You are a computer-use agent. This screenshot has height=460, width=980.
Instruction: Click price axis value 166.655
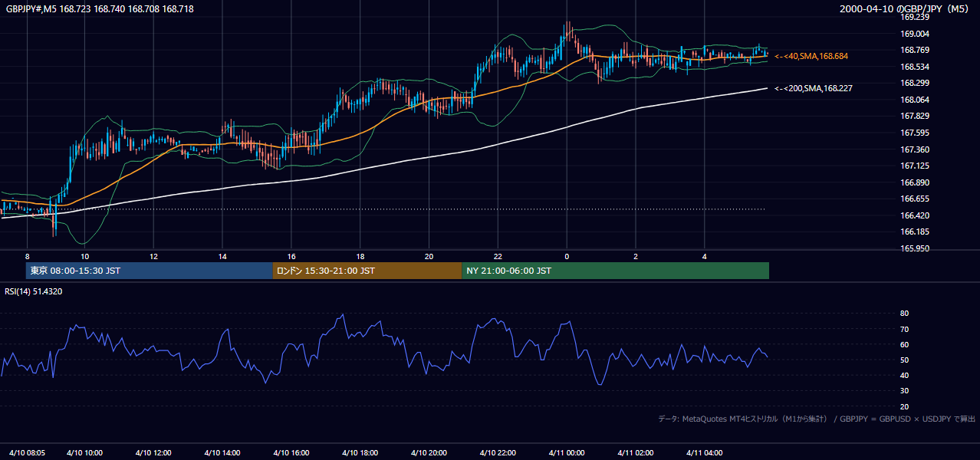pyautogui.click(x=914, y=199)
